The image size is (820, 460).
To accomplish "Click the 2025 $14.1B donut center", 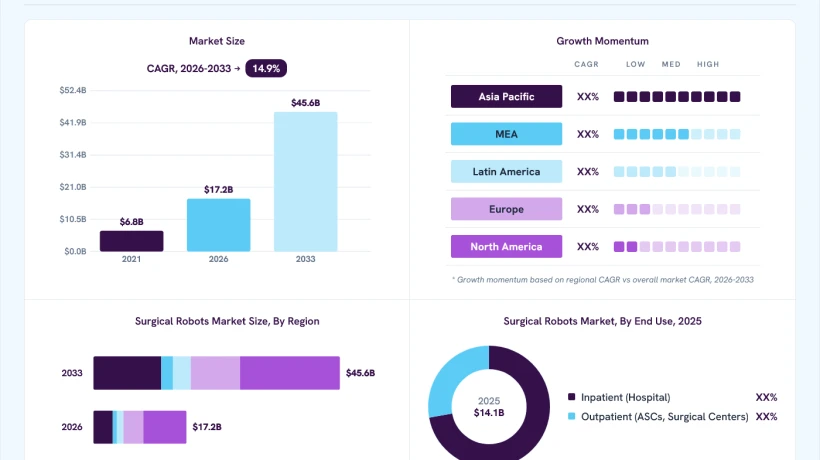I will (489, 407).
